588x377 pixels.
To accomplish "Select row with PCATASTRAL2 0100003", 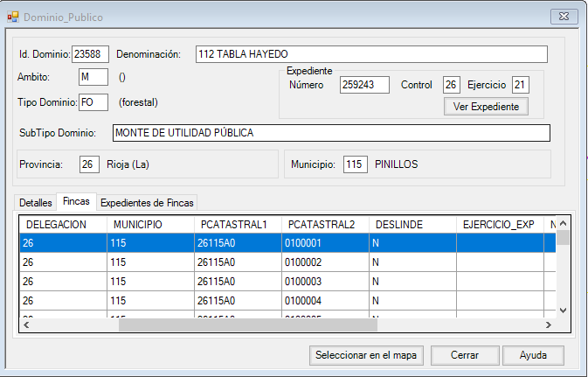I will click(322, 280).
